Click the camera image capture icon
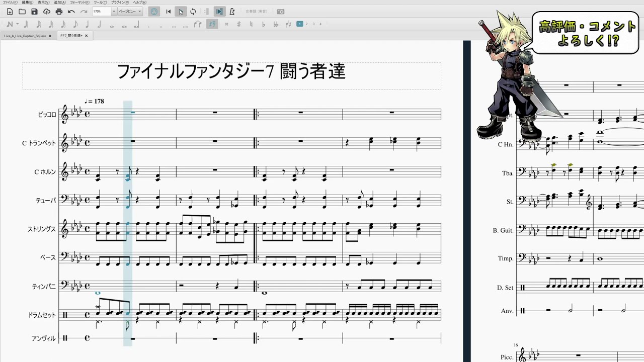644x362 pixels. pos(280,12)
